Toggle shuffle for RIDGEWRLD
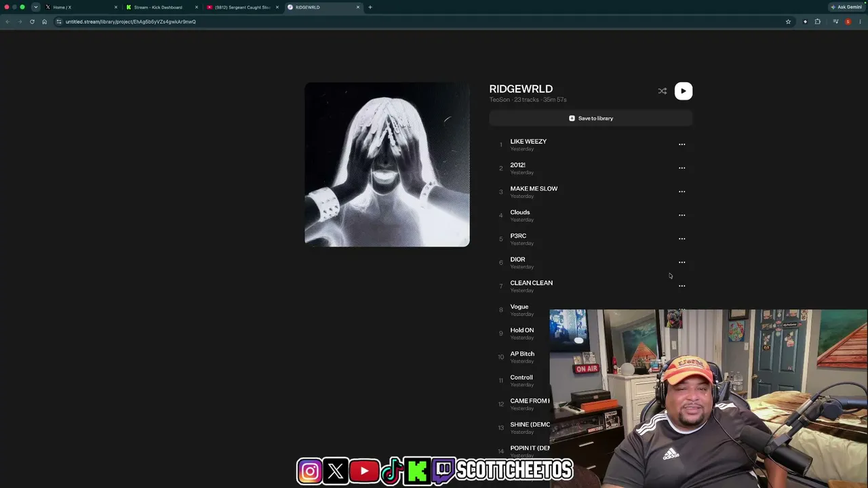Viewport: 868px width, 488px height. click(663, 91)
